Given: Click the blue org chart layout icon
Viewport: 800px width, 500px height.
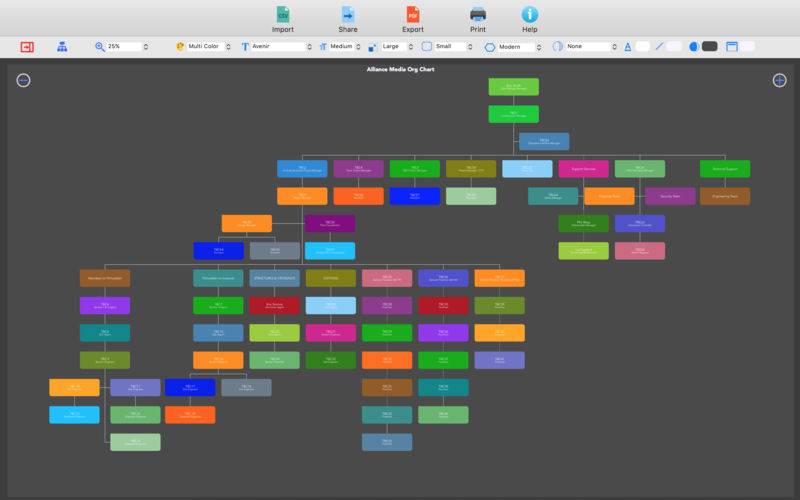Looking at the screenshot, I should 62,47.
